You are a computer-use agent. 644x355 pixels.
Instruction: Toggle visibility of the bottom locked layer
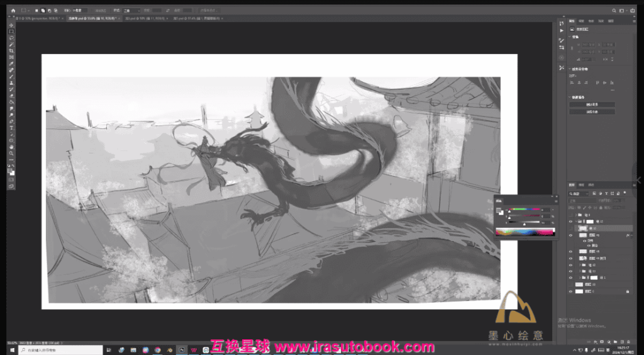tap(571, 291)
